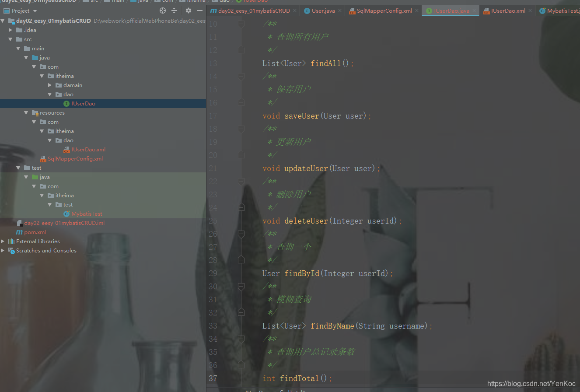The height and width of the screenshot is (392, 580).
Task: Select the dao package under resources
Action: pos(68,140)
